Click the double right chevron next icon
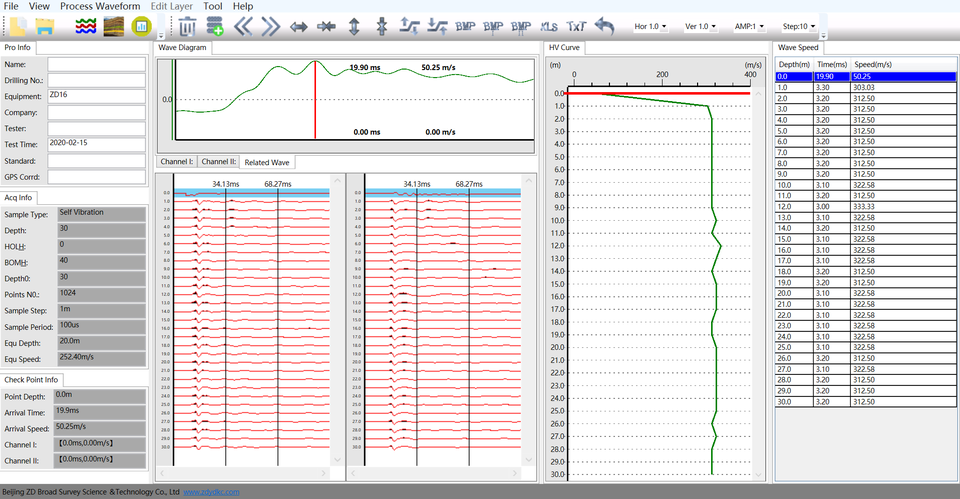Image resolution: width=960 pixels, height=499 pixels. pos(270,26)
